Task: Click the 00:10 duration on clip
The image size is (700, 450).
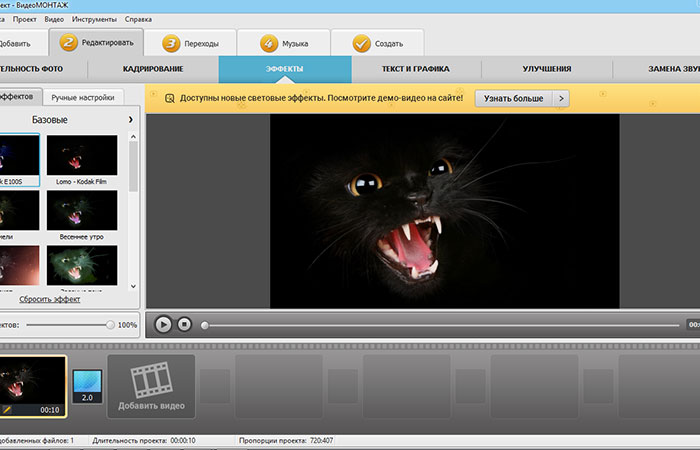Action: [x=50, y=410]
